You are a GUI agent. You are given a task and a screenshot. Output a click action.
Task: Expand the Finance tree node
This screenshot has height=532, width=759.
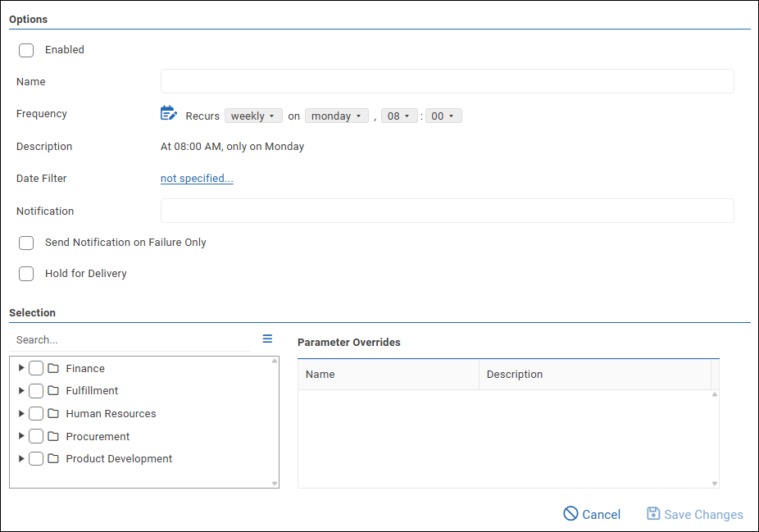pos(21,368)
